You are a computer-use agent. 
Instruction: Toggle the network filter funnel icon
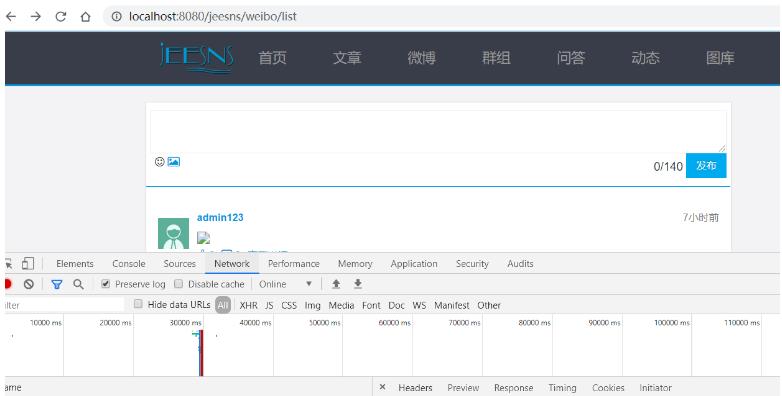(x=57, y=284)
